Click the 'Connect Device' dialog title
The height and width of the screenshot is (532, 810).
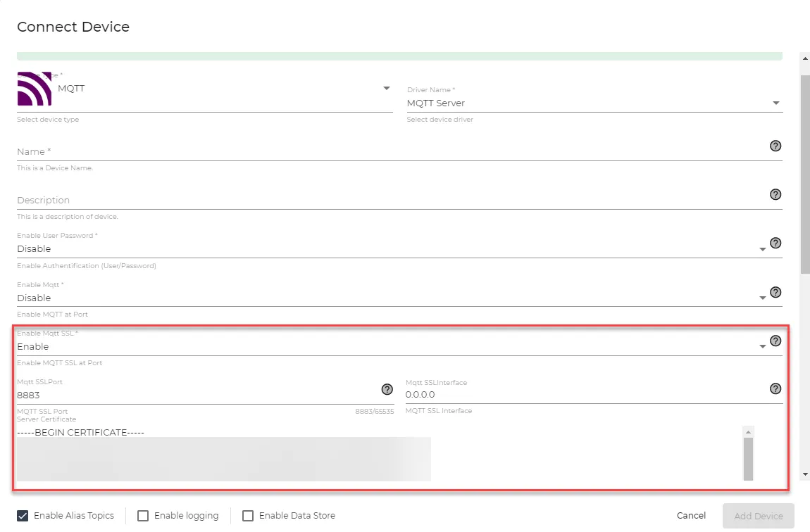click(x=73, y=27)
